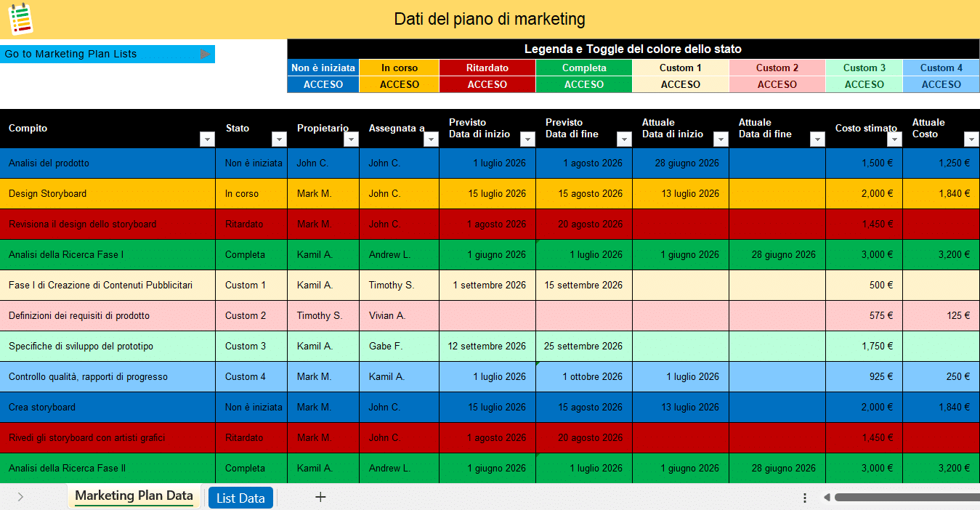
Task: Click the Custom 2 legend color swatch
Action: (777, 68)
